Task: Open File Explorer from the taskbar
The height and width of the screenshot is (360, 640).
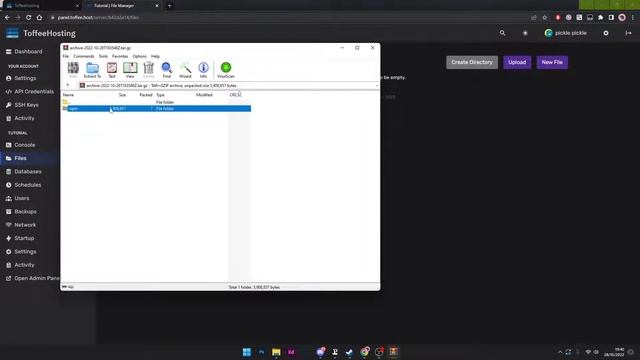Action: 276,352
